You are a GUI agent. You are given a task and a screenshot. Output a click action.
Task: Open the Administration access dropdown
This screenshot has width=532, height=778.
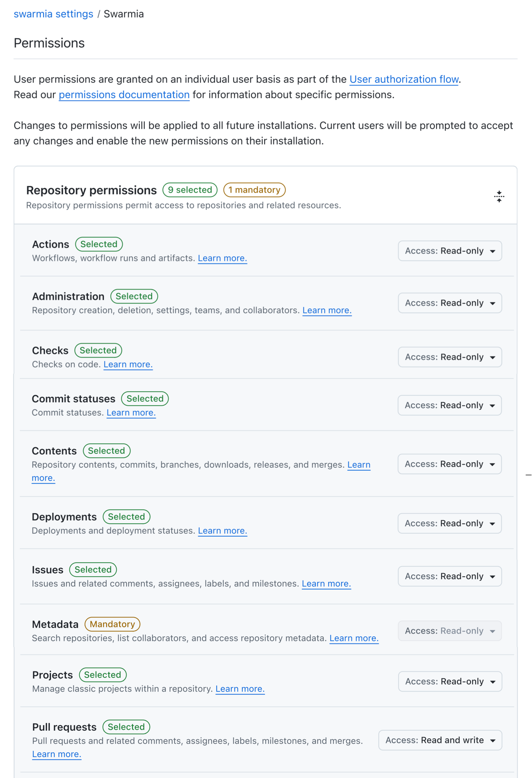450,303
